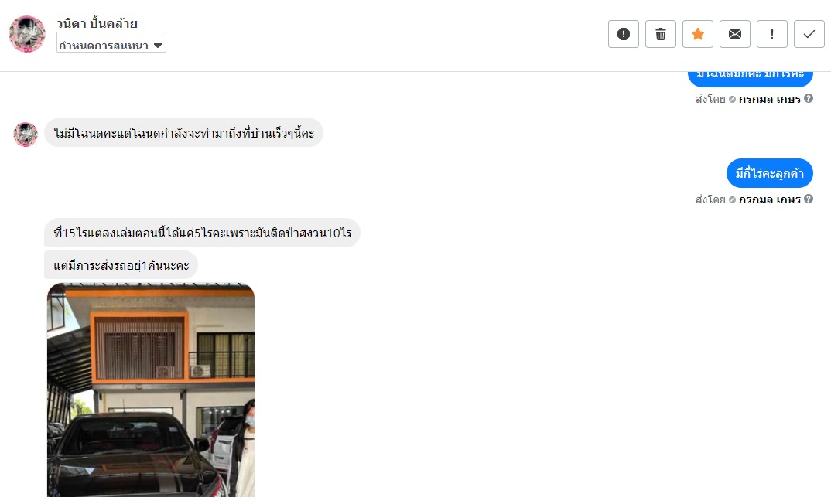Delete the conversation using the trash icon
This screenshot has width=831, height=504.
[660, 35]
